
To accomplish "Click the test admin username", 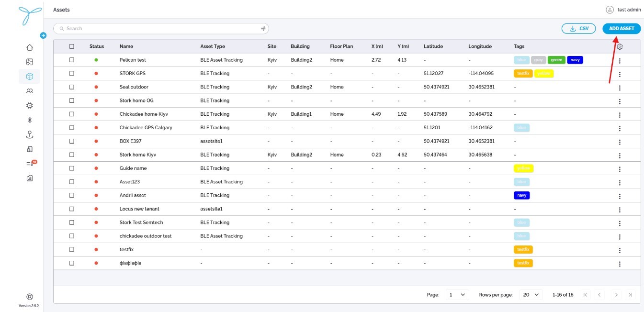I will (629, 10).
